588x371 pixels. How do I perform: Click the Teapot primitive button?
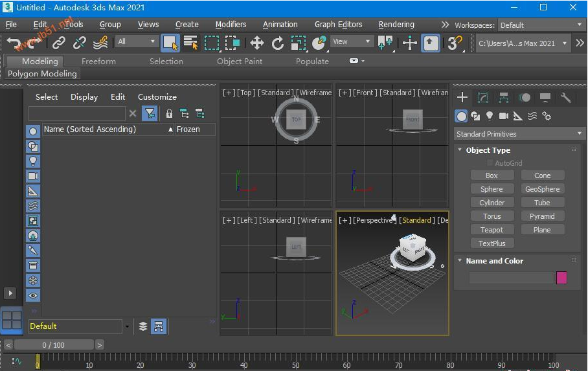pyautogui.click(x=492, y=230)
